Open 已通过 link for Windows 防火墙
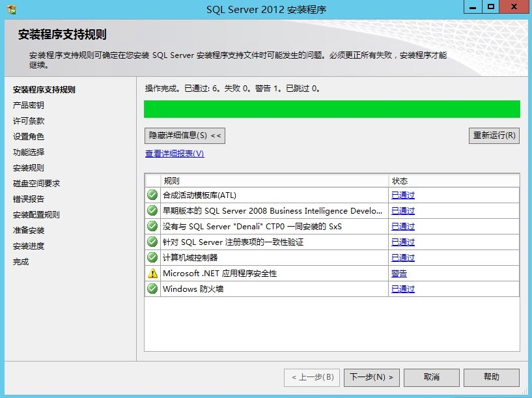The image size is (532, 398). click(x=402, y=289)
